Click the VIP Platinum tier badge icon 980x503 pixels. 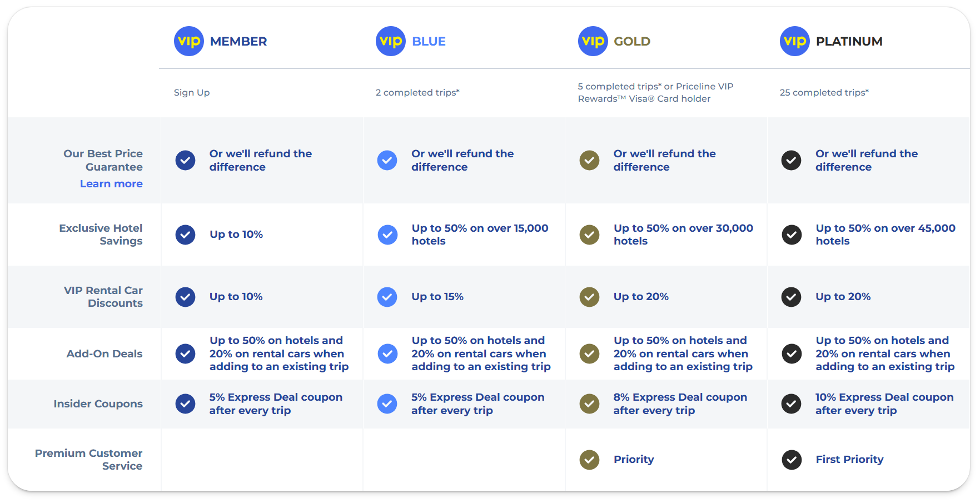(795, 41)
